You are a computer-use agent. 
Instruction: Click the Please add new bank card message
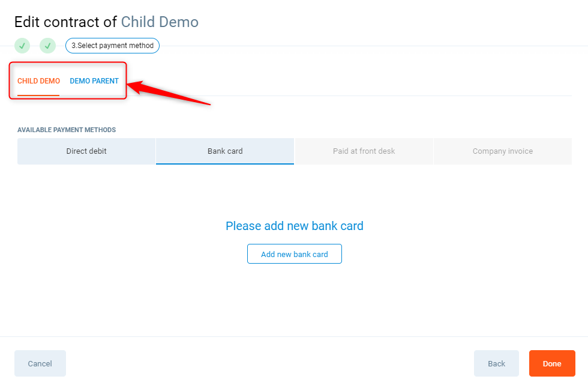point(294,226)
